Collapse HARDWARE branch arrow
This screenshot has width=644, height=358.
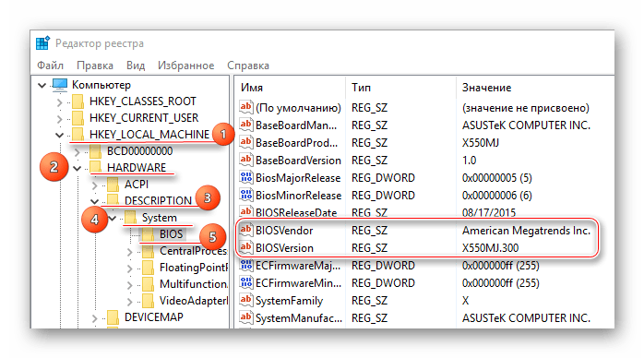[78, 168]
